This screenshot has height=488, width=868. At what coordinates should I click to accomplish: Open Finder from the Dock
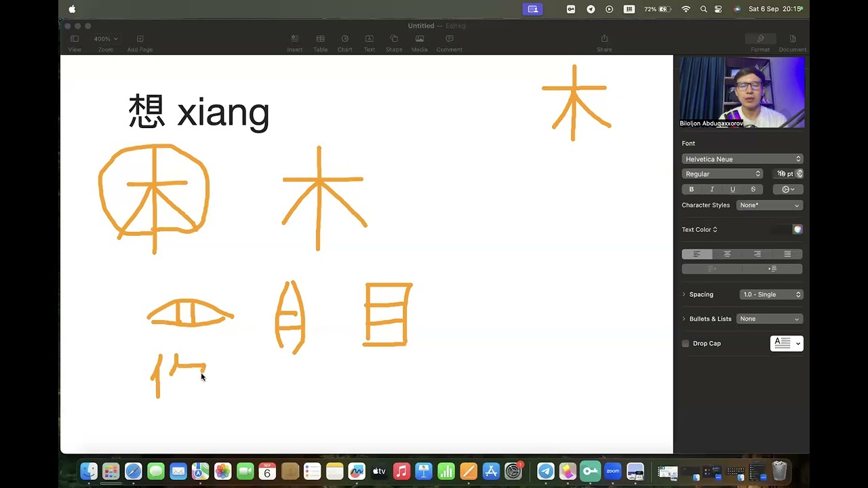coord(89,471)
